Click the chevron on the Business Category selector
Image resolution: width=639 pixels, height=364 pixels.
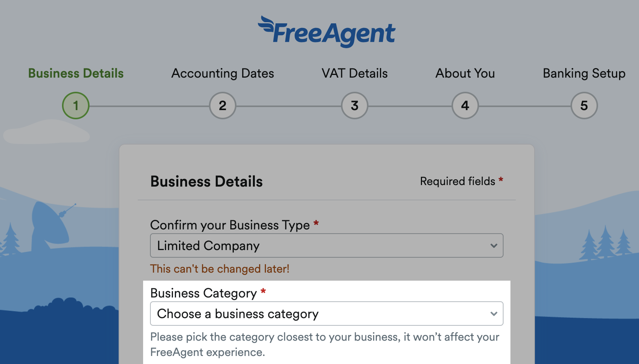(494, 314)
